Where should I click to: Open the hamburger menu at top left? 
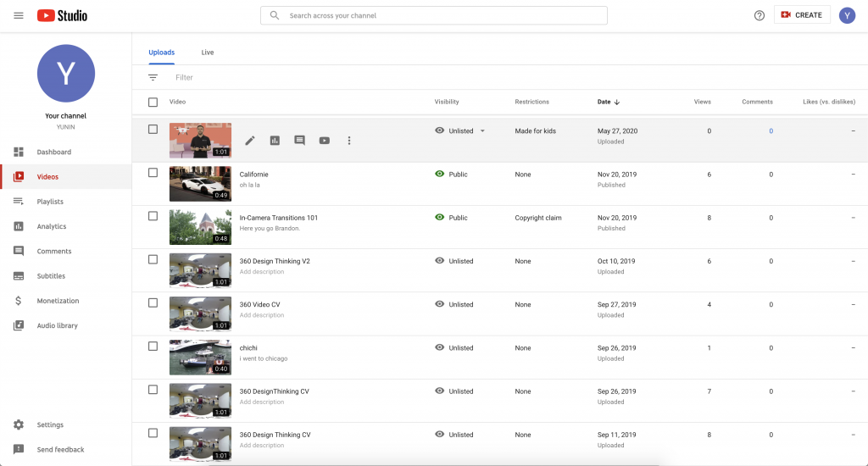(19, 15)
